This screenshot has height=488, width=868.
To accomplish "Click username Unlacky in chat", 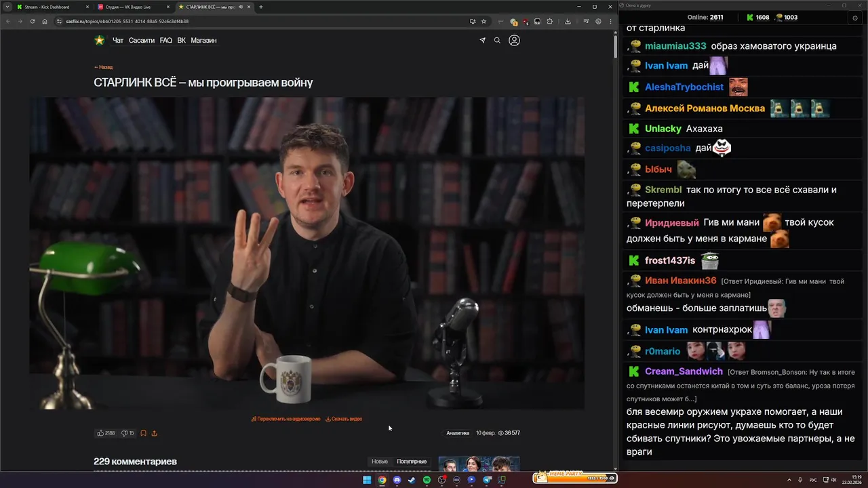I will pyautogui.click(x=663, y=129).
